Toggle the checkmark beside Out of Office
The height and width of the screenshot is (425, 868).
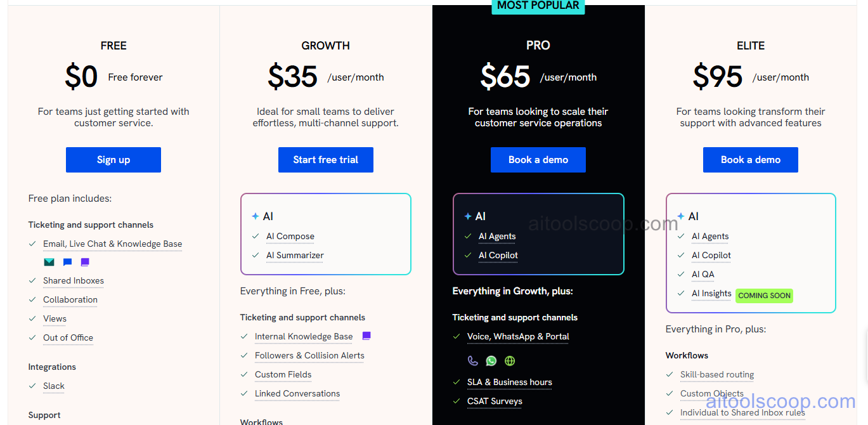(x=32, y=337)
